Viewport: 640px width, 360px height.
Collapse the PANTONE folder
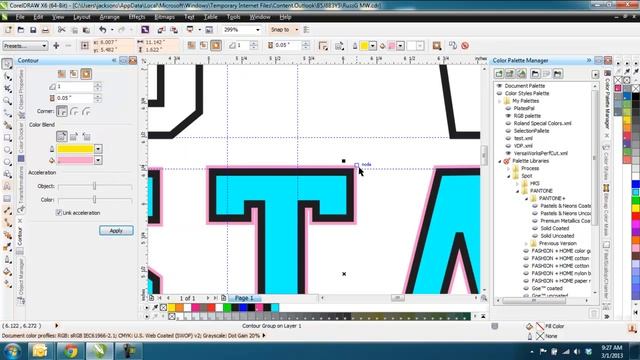pos(518,191)
